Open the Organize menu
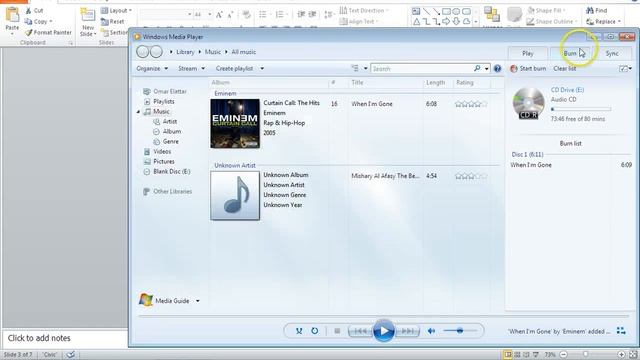 [152, 69]
